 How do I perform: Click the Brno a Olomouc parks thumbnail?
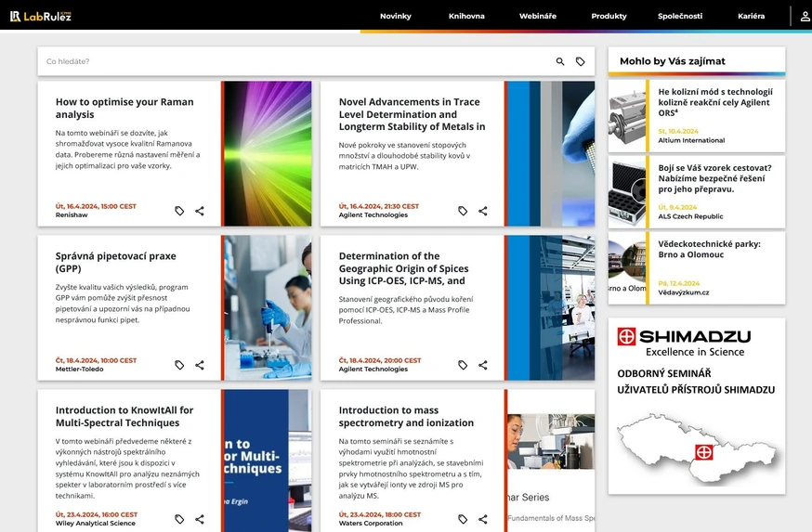point(627,268)
